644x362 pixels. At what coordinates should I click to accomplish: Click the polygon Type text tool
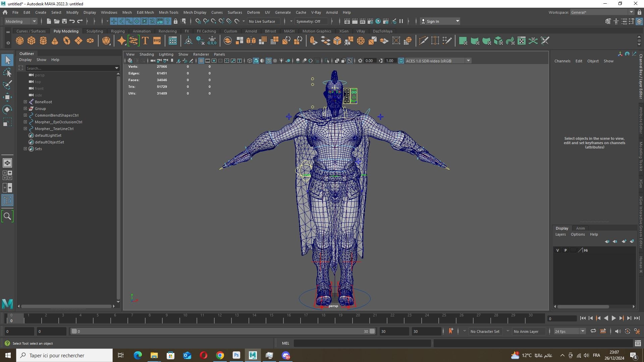coord(145,41)
